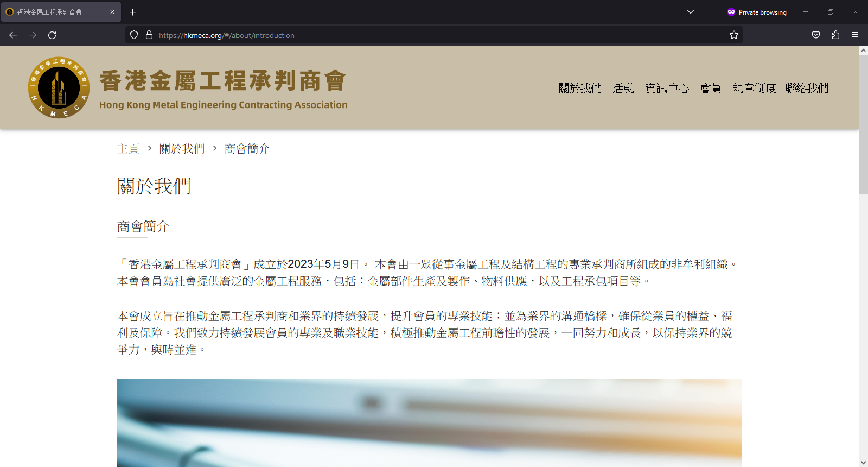Click the founding date 2023年5月9日 text

(x=323, y=264)
